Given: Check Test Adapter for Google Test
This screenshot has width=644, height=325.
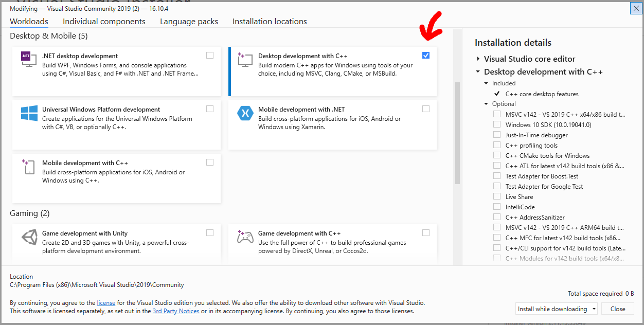Looking at the screenshot, I should coord(497,186).
